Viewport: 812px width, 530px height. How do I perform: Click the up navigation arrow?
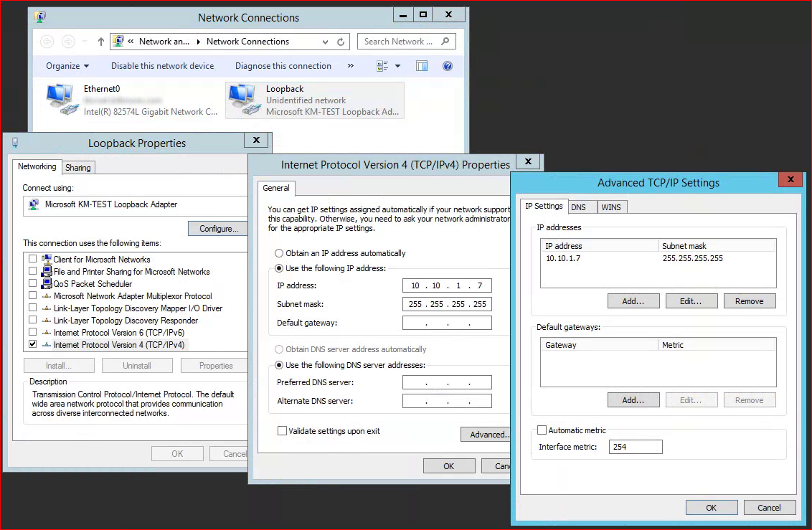coord(101,41)
